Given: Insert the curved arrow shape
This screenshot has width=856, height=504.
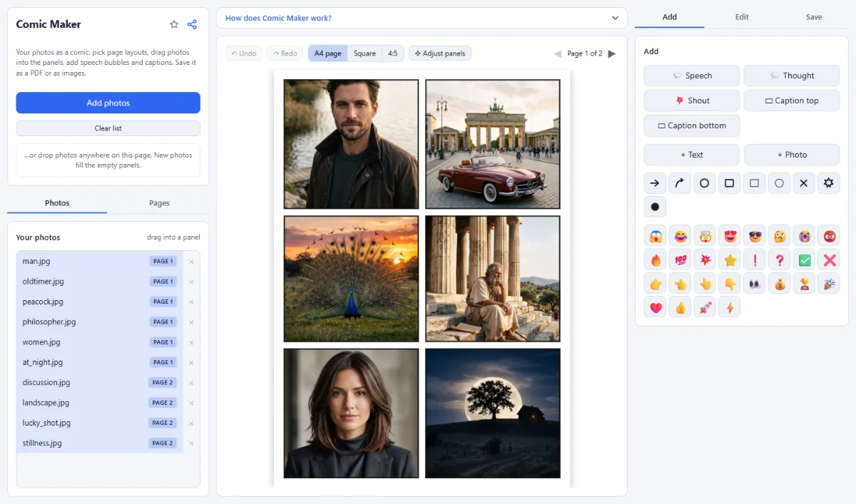Looking at the screenshot, I should tap(679, 183).
